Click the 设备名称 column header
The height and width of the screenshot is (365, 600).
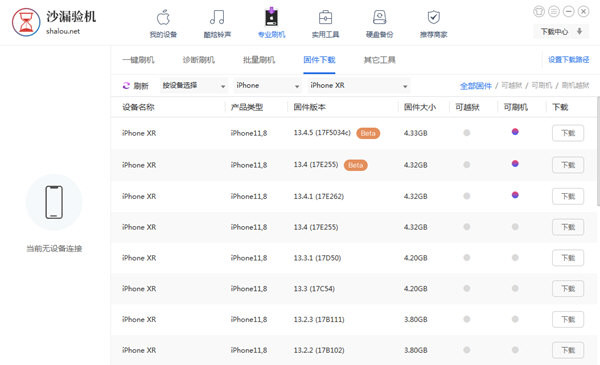click(138, 107)
